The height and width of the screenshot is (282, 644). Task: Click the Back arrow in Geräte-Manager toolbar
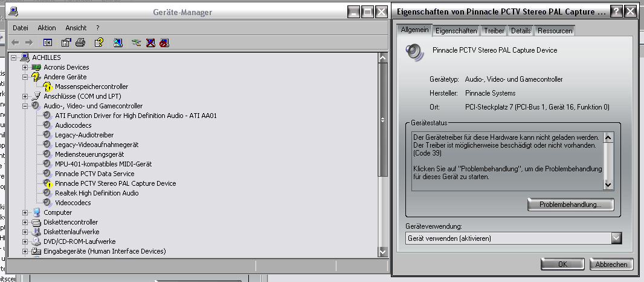point(15,42)
